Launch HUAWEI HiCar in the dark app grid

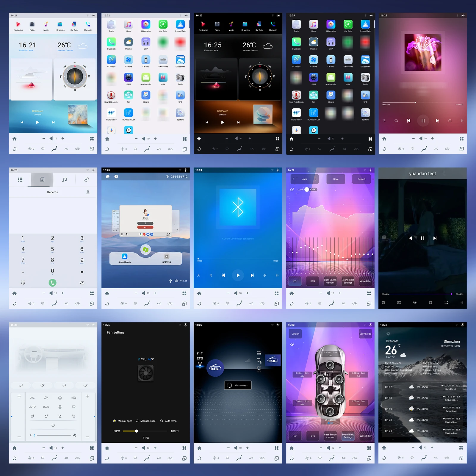(314, 114)
